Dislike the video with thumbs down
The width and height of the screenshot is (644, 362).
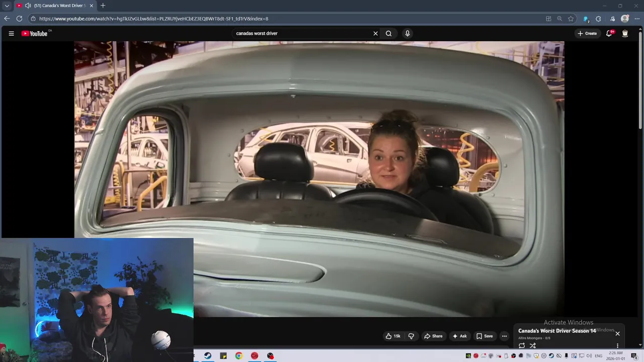coord(411,336)
